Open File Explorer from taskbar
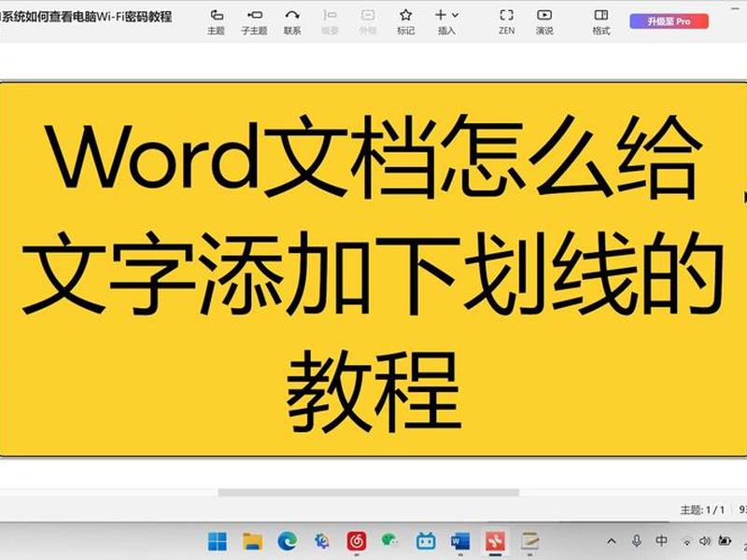Image resolution: width=747 pixels, height=560 pixels. [252, 541]
